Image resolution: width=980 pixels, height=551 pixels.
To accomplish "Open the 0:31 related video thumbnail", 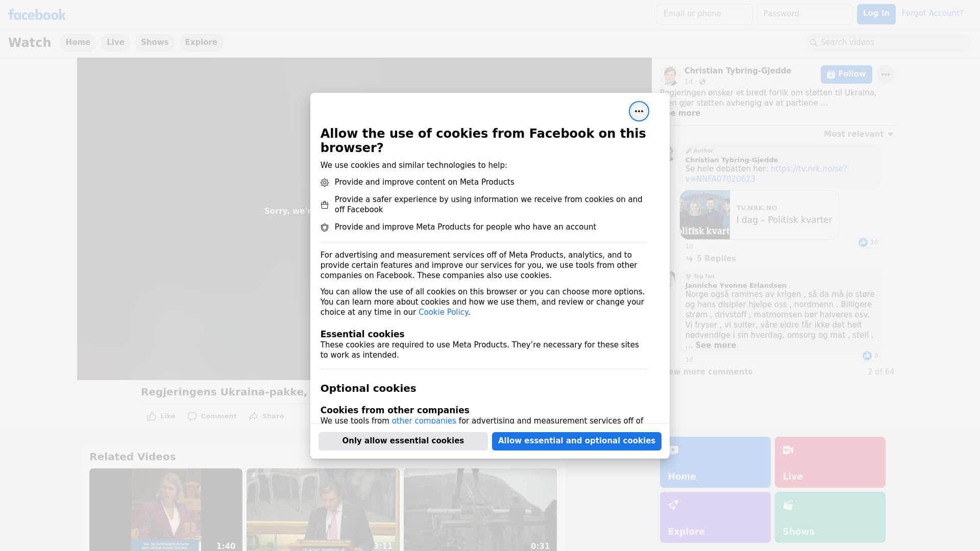I will (x=480, y=510).
